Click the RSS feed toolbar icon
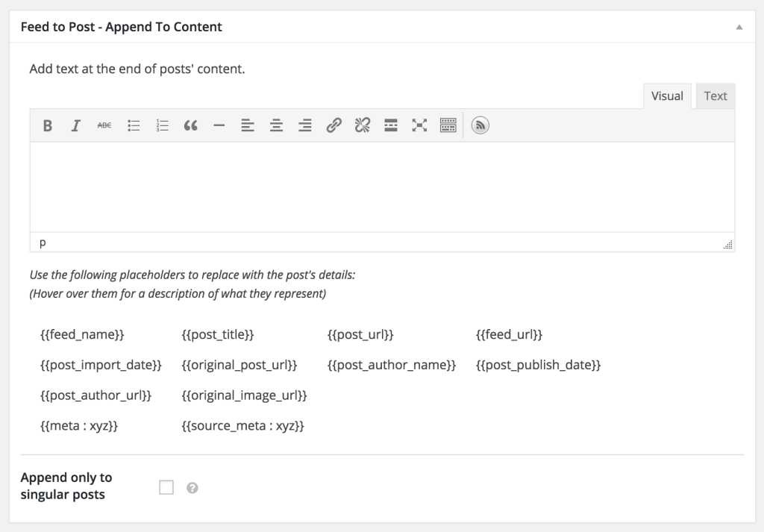764x532 pixels. [480, 126]
